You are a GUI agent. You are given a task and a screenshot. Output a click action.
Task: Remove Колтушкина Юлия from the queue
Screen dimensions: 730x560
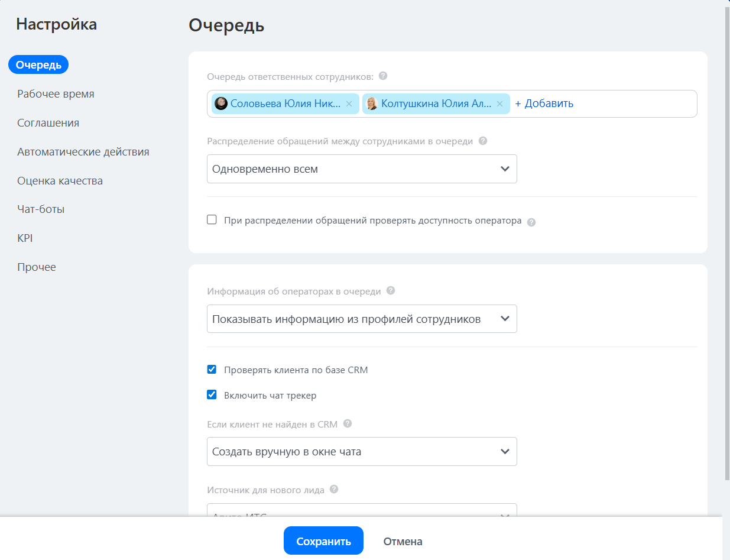coord(499,103)
